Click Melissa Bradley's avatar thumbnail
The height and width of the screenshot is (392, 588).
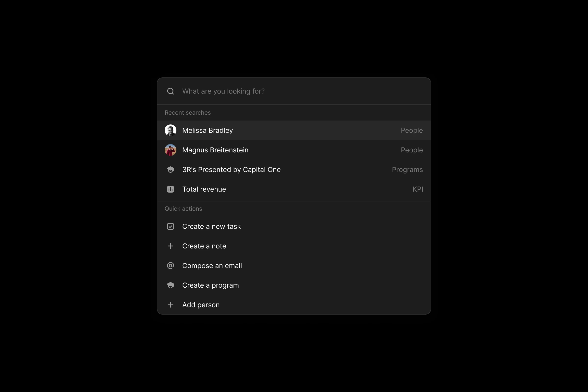pos(171,131)
